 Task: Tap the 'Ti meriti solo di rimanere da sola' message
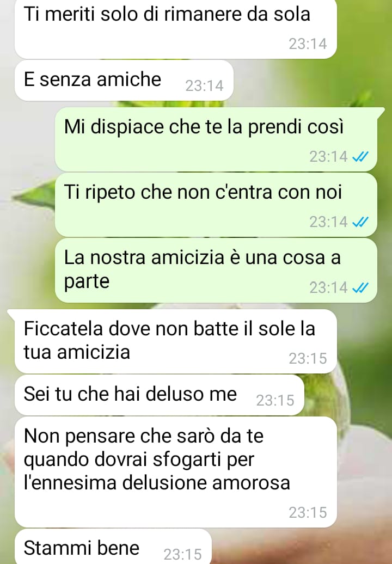point(175,29)
